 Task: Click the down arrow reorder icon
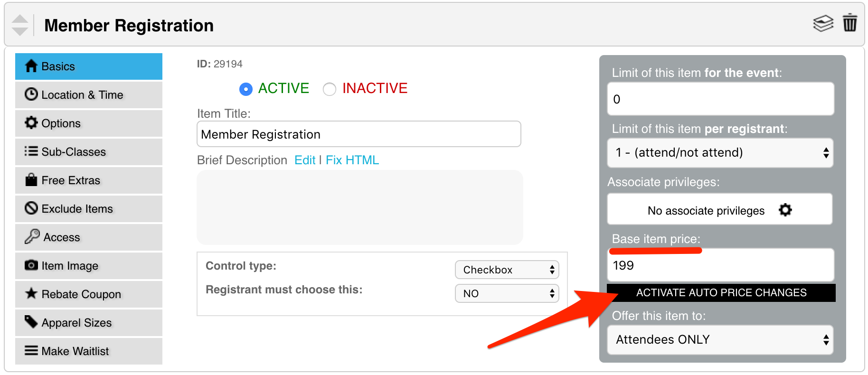[20, 31]
